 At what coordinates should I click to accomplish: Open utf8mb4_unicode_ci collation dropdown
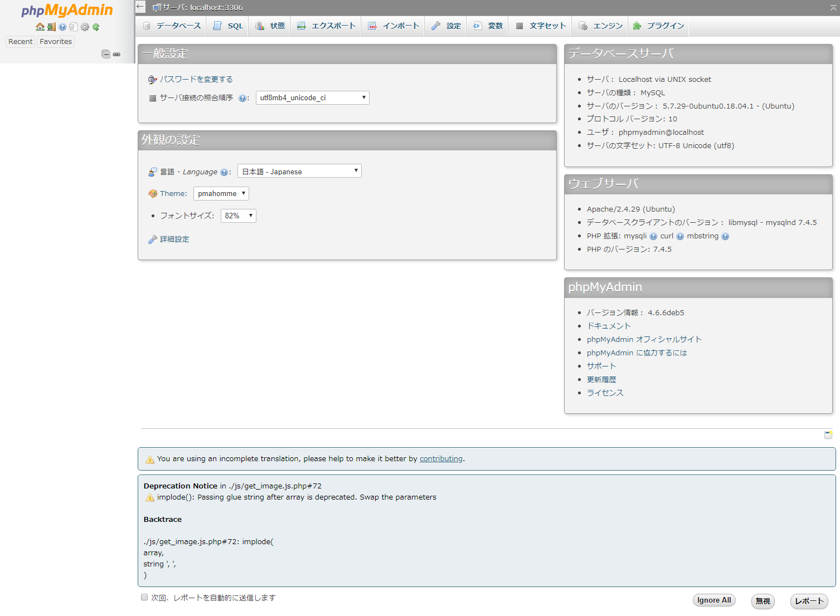tap(313, 97)
